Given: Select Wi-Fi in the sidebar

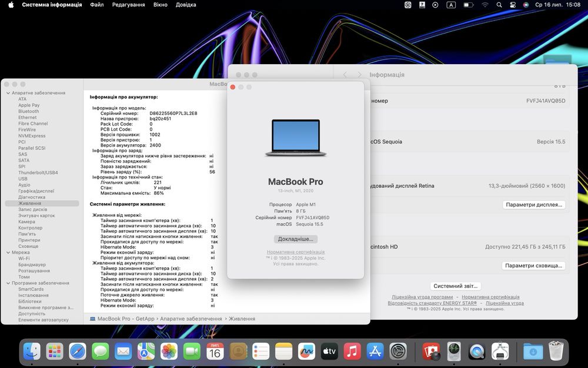Looking at the screenshot, I should point(24,258).
